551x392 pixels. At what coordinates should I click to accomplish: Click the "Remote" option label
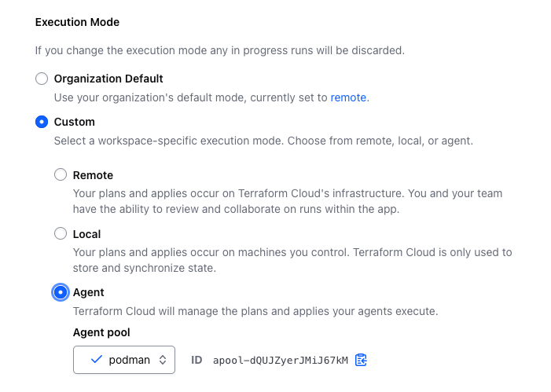(x=93, y=175)
